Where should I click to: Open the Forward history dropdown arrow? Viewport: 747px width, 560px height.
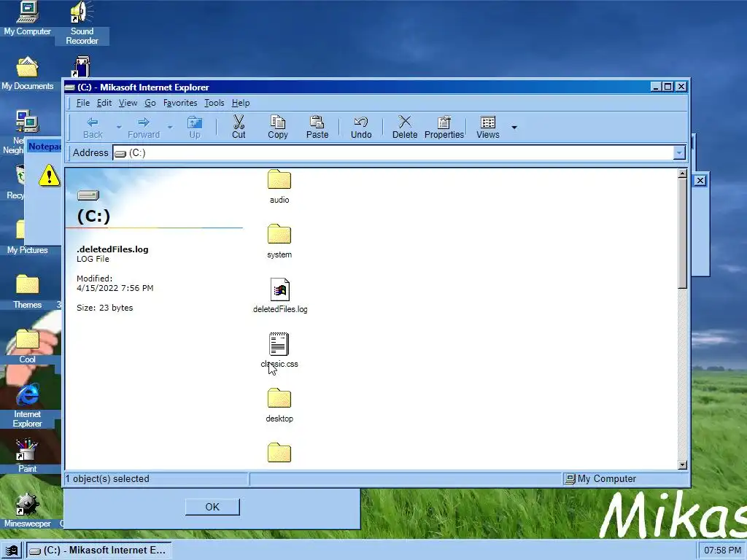170,128
